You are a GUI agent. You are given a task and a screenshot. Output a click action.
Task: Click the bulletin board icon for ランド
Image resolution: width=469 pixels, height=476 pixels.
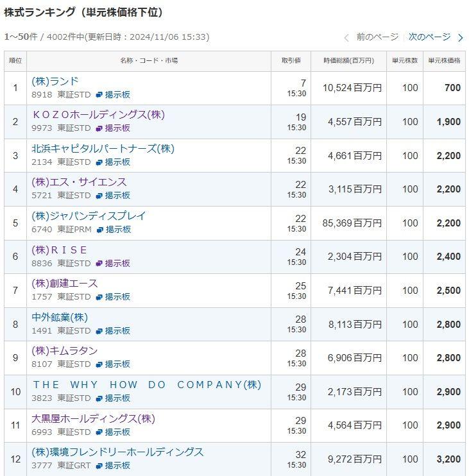(x=99, y=94)
